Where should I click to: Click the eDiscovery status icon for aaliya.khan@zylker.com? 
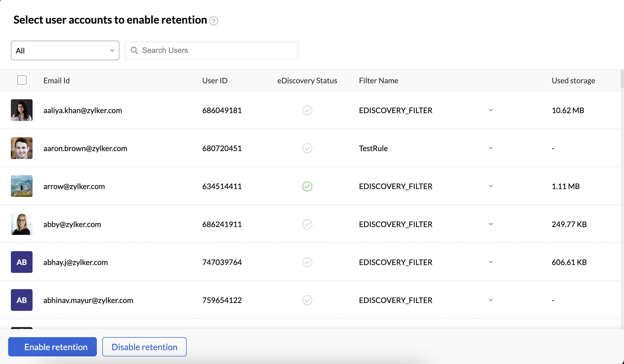pyautogui.click(x=307, y=110)
